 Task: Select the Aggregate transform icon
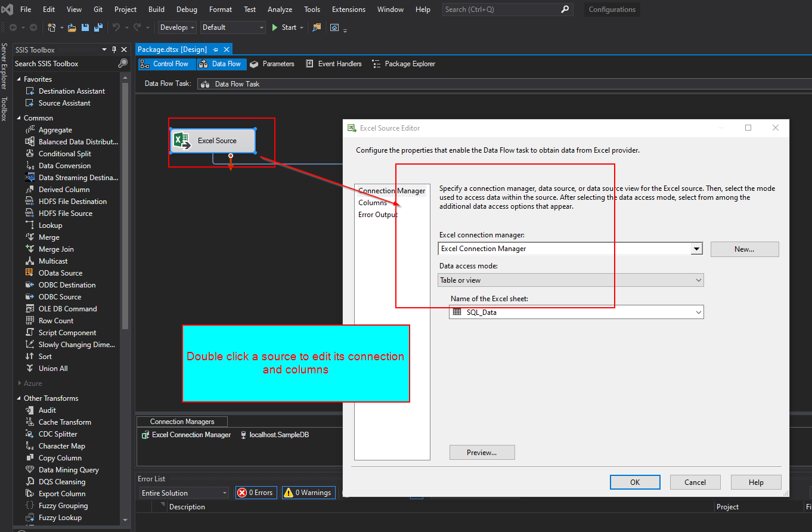pos(30,130)
